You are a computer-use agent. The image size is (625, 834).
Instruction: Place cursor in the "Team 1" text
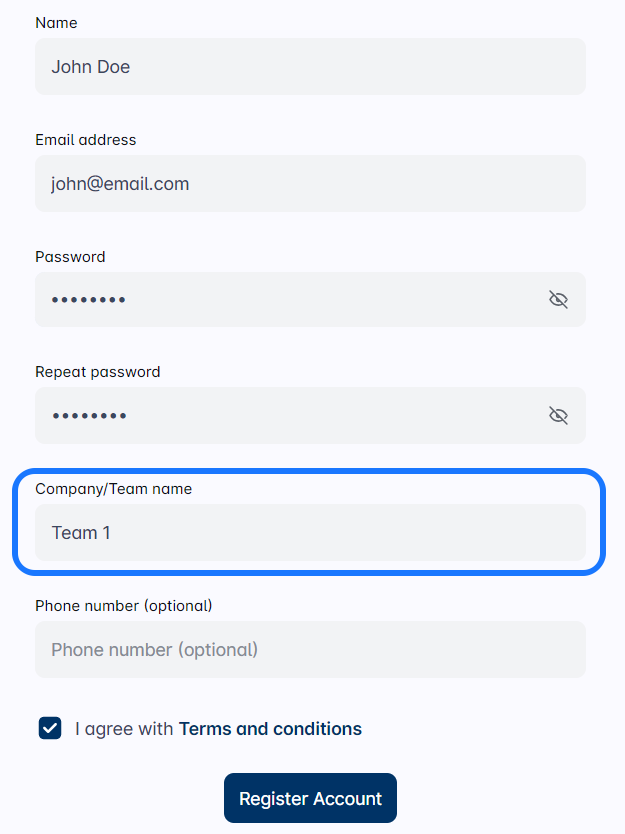81,533
